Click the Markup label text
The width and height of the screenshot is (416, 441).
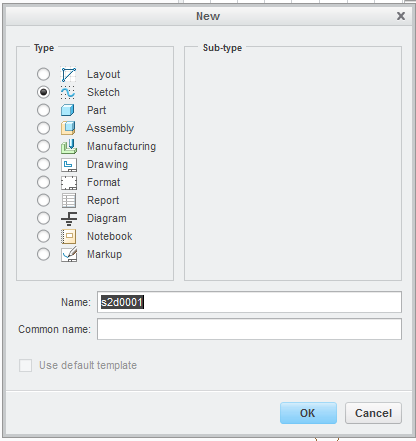click(x=105, y=254)
